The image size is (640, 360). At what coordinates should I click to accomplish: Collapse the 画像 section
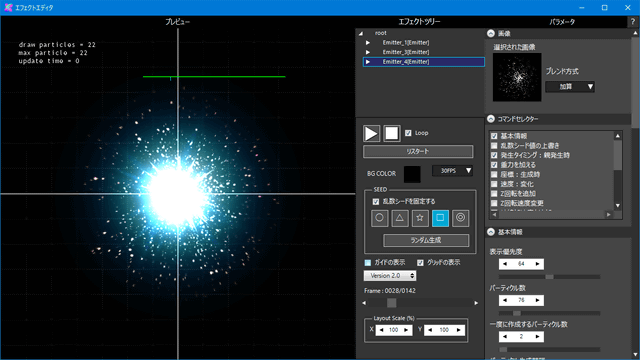[x=491, y=33]
